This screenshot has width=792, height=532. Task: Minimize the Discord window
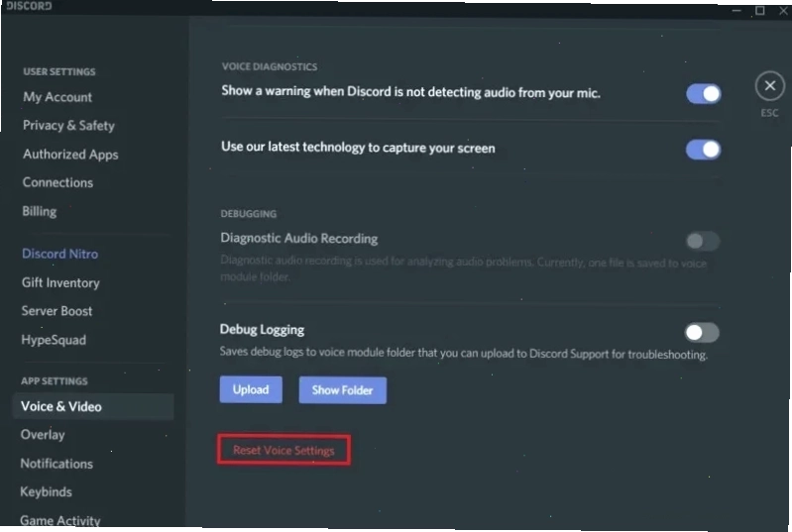(x=736, y=10)
